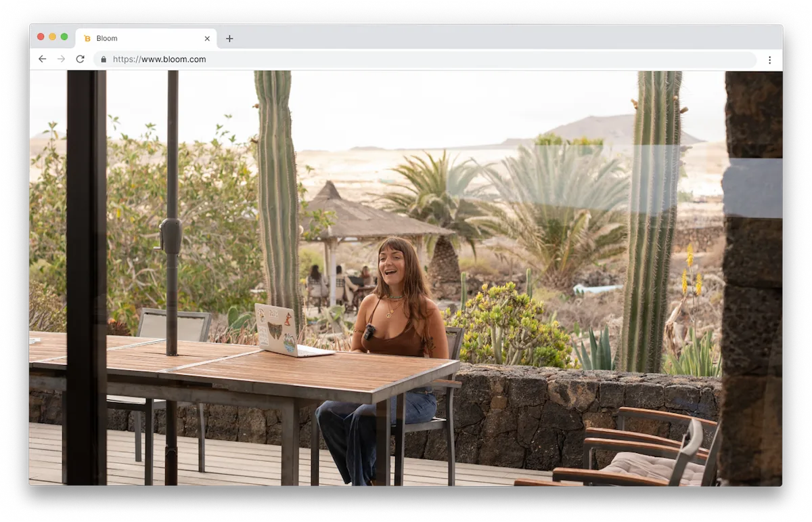Select the Bloom browser tab

coord(146,39)
